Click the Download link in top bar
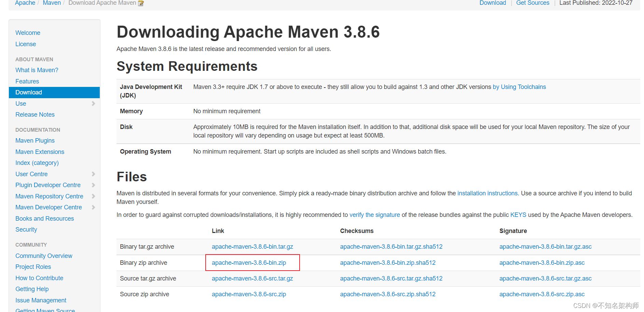The height and width of the screenshot is (312, 644). pos(493,3)
